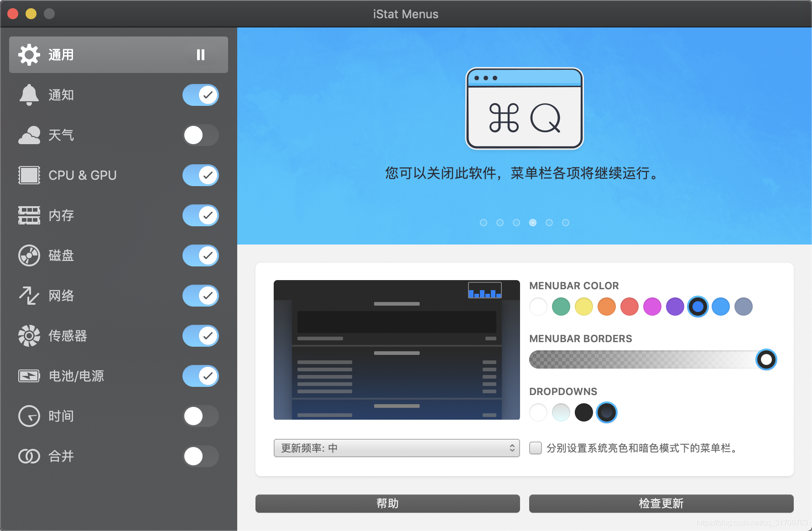The image size is (812, 531).
Task: Click the Menubar Borders slider handle
Action: point(766,359)
